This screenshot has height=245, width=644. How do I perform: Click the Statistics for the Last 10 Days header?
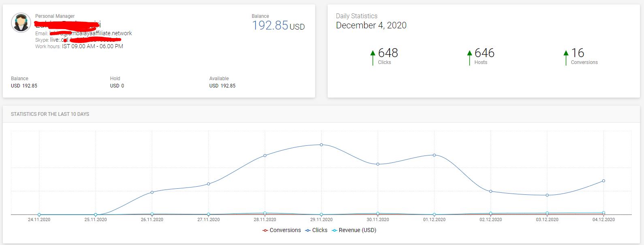pyautogui.click(x=50, y=114)
